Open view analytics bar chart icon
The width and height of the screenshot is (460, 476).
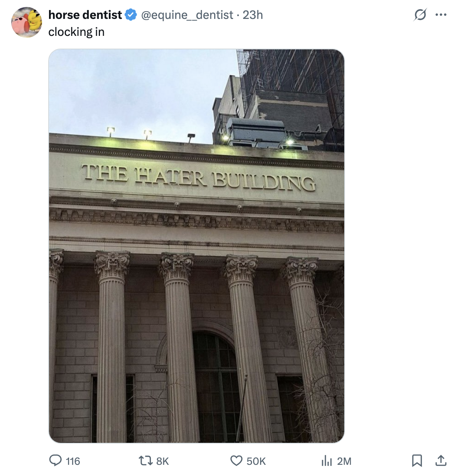pyautogui.click(x=326, y=461)
